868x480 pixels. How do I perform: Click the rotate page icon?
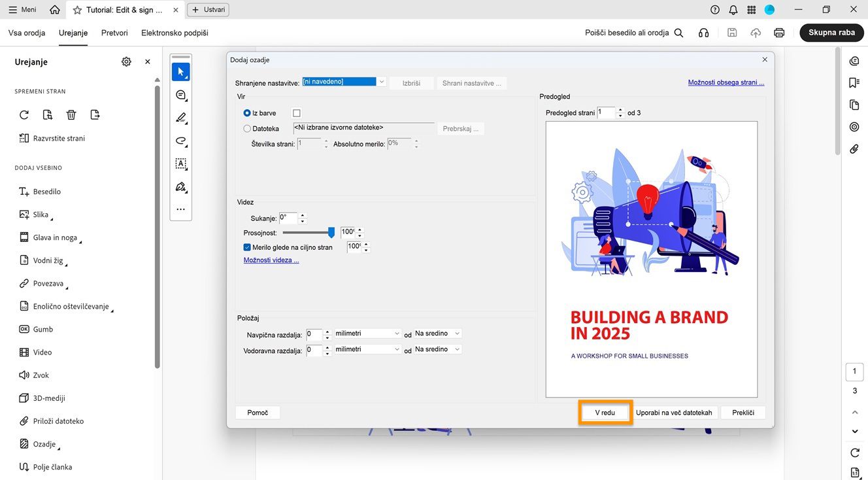pos(24,115)
